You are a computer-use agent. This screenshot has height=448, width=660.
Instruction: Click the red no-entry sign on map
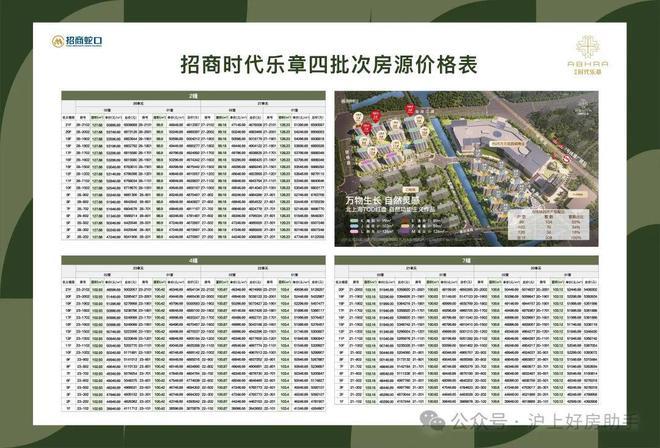click(x=567, y=159)
